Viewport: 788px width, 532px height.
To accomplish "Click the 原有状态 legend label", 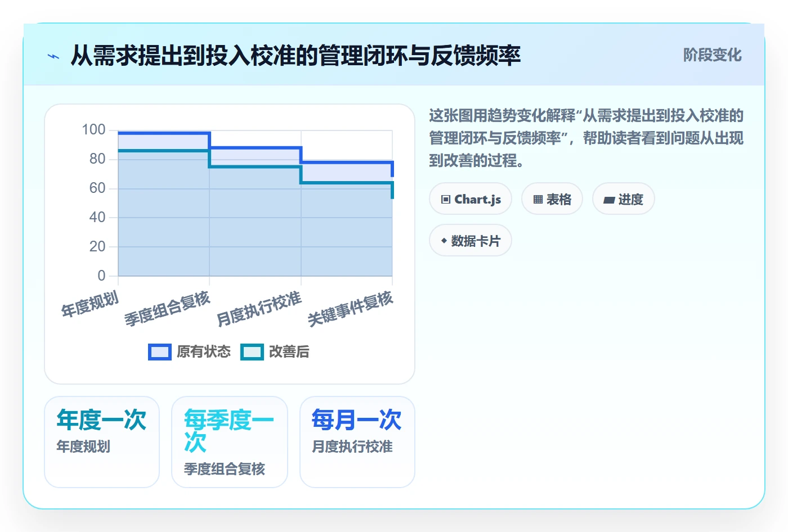I will click(204, 351).
